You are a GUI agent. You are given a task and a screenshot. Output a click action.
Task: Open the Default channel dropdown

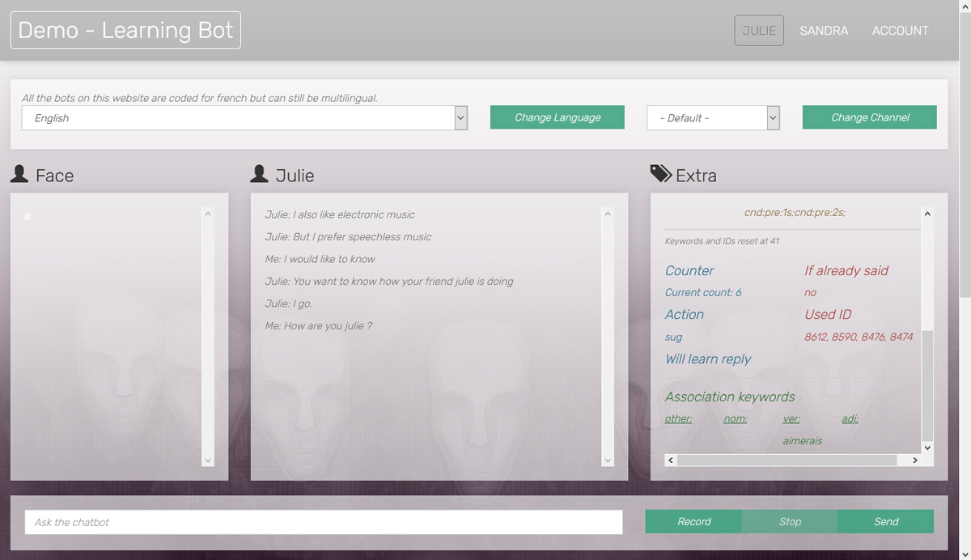click(772, 117)
